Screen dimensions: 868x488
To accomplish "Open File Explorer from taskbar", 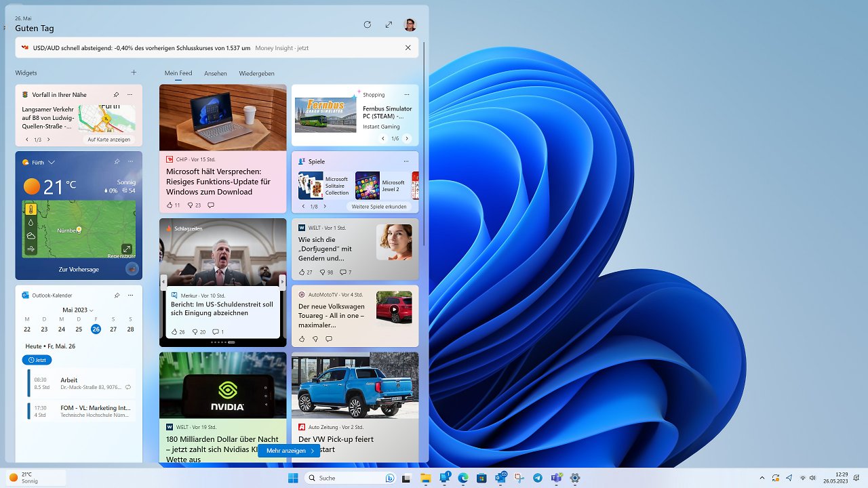I will pos(426,478).
